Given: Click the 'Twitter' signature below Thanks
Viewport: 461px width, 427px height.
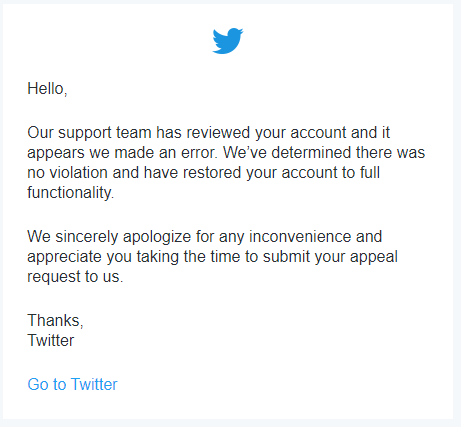Looking at the screenshot, I should 51,340.
